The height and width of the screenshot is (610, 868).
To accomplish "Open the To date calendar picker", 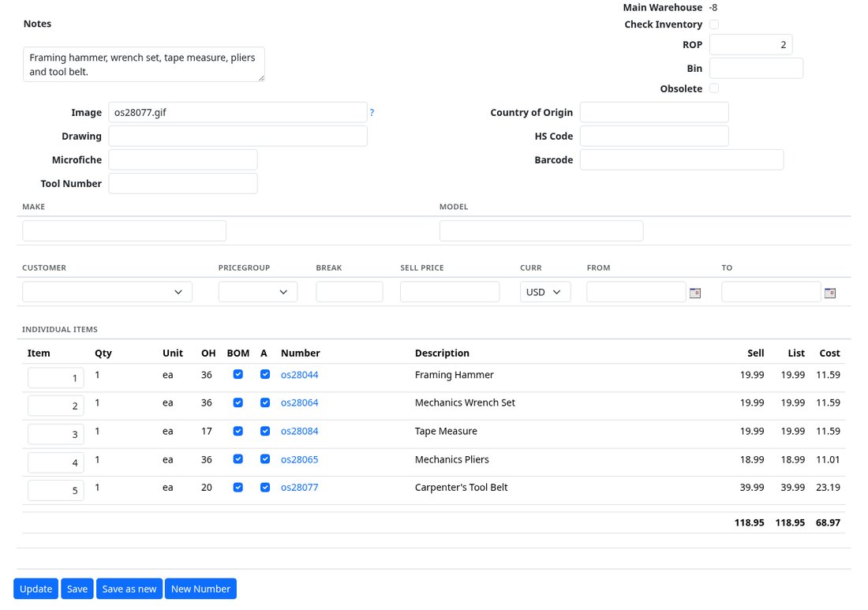I will coord(829,293).
